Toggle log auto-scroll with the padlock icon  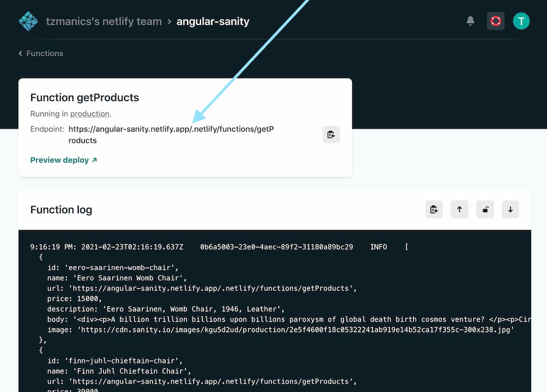coord(485,209)
